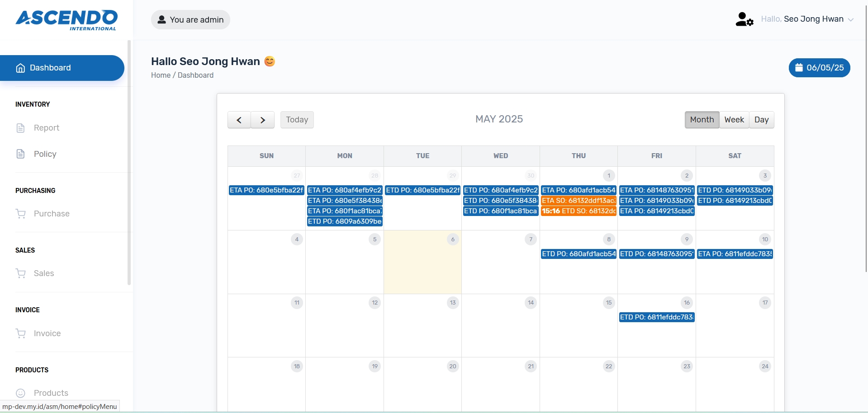Select the Month view button

702,120
